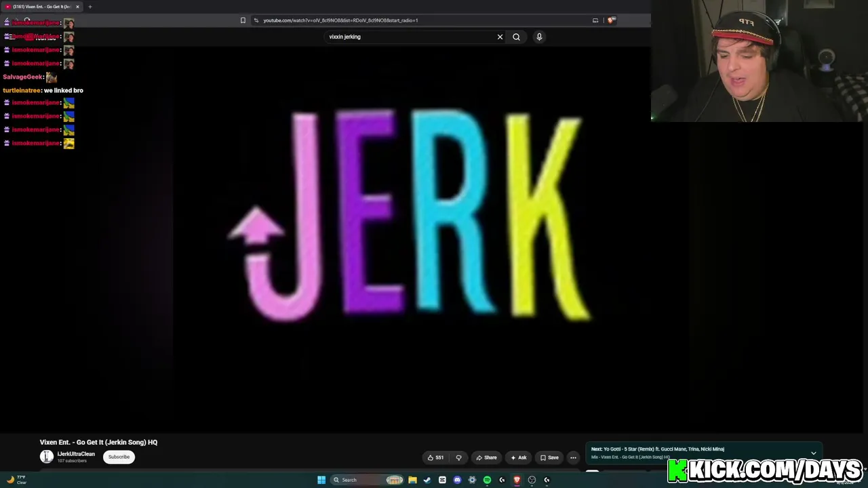The height and width of the screenshot is (488, 868).
Task: Share the Go Get It video
Action: 486,457
